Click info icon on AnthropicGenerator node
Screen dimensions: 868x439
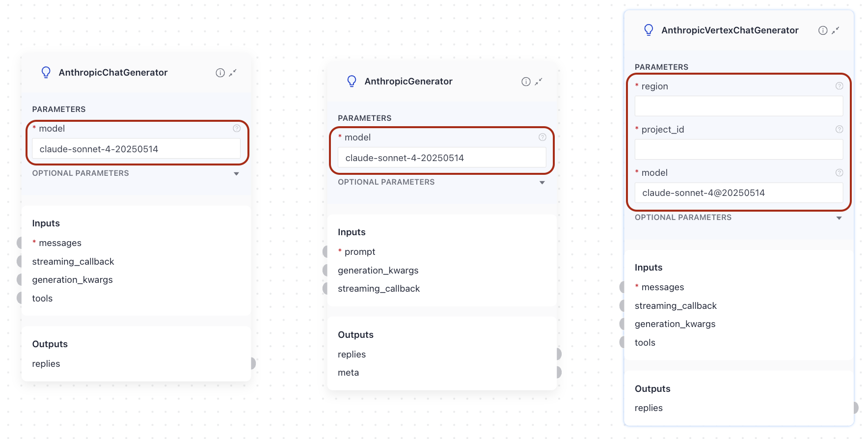526,82
